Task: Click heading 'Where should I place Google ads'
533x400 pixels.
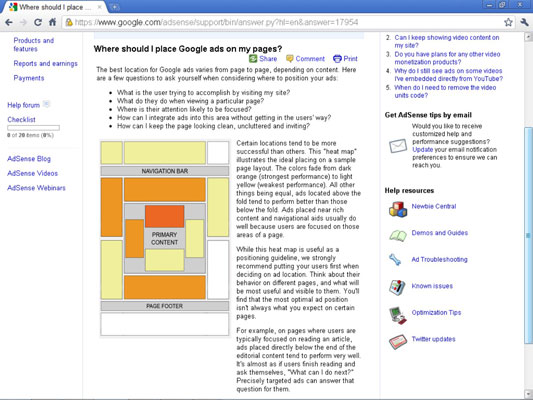Action: pyautogui.click(x=188, y=49)
